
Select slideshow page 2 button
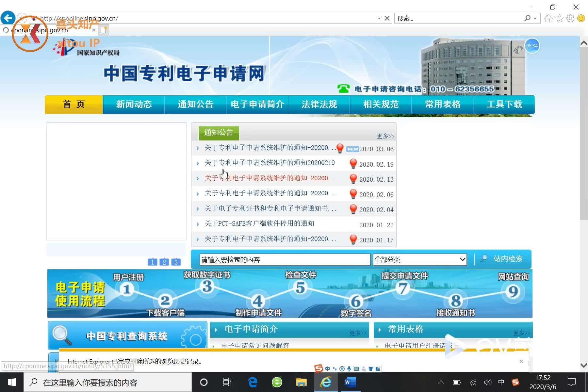point(164,262)
